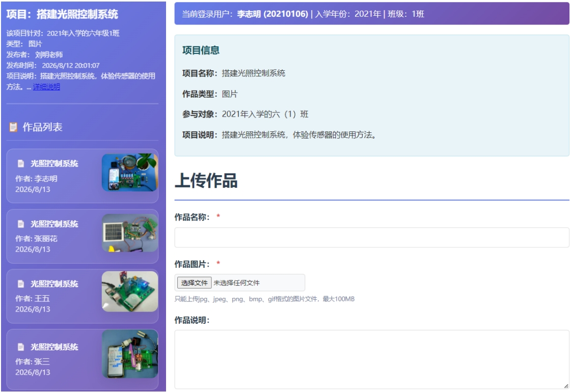Click document icon on 李志明's work card
Screen dimensions: 573x392
tap(21, 163)
